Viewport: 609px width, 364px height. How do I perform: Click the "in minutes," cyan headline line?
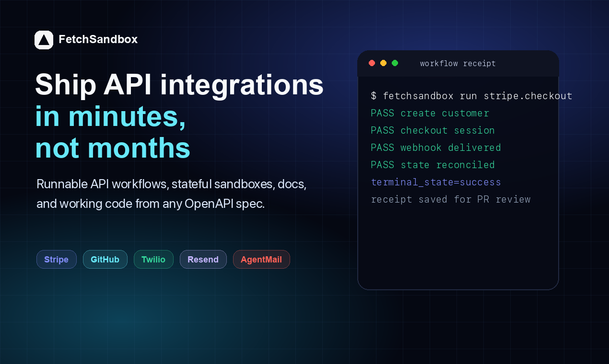[111, 117]
